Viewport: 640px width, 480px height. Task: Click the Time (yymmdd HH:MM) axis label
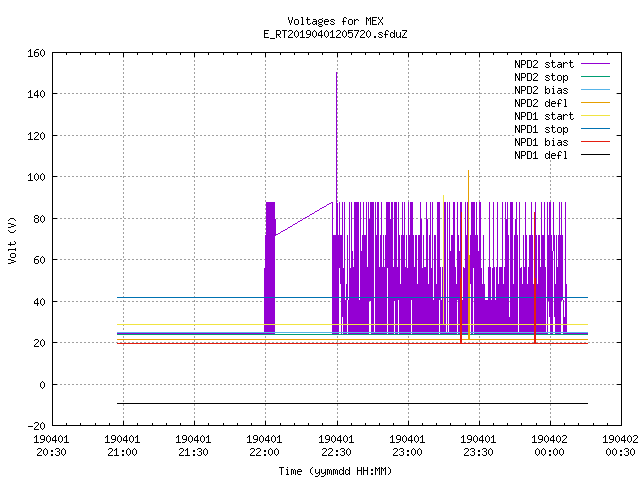(335, 471)
